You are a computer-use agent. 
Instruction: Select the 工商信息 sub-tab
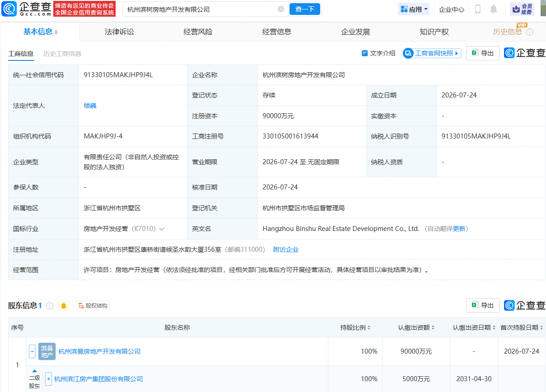point(21,54)
